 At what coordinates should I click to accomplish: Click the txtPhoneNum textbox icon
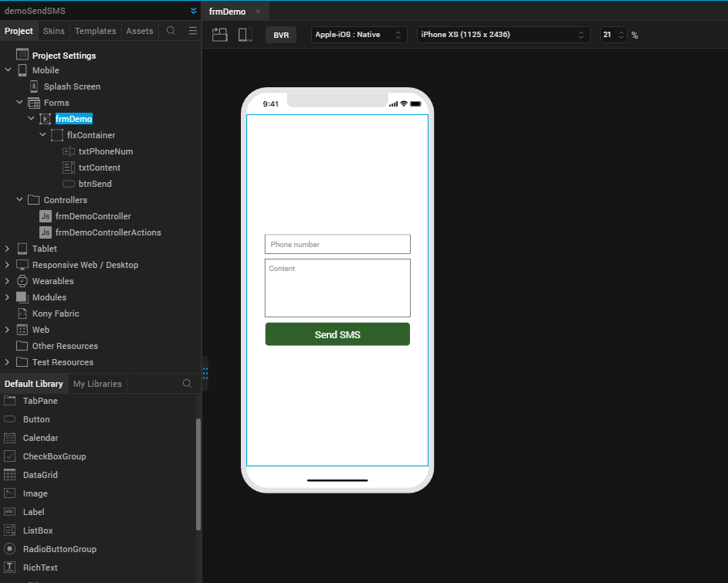(68, 151)
